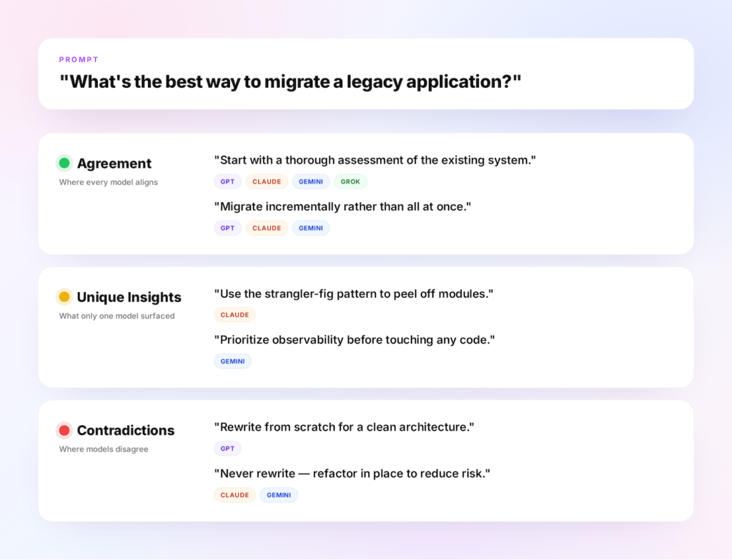Select GEMINI tag under prioritize observability quote
Viewport: 732px width, 560px height.
pos(232,361)
